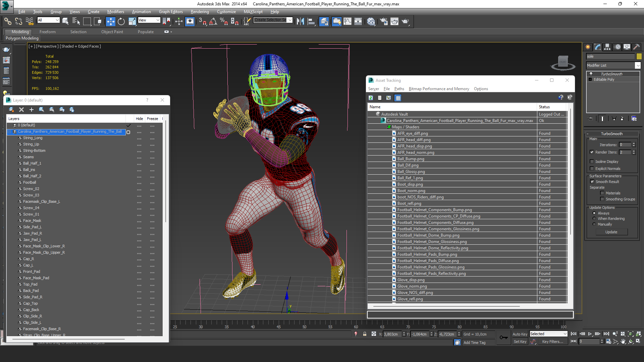Select When Rendering update option
Screen dimensions: 644x362
[594, 219]
